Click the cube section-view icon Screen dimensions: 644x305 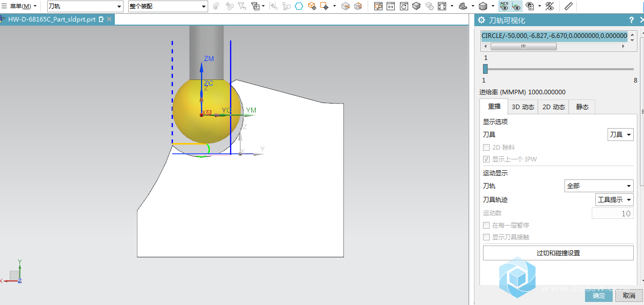click(346, 6)
